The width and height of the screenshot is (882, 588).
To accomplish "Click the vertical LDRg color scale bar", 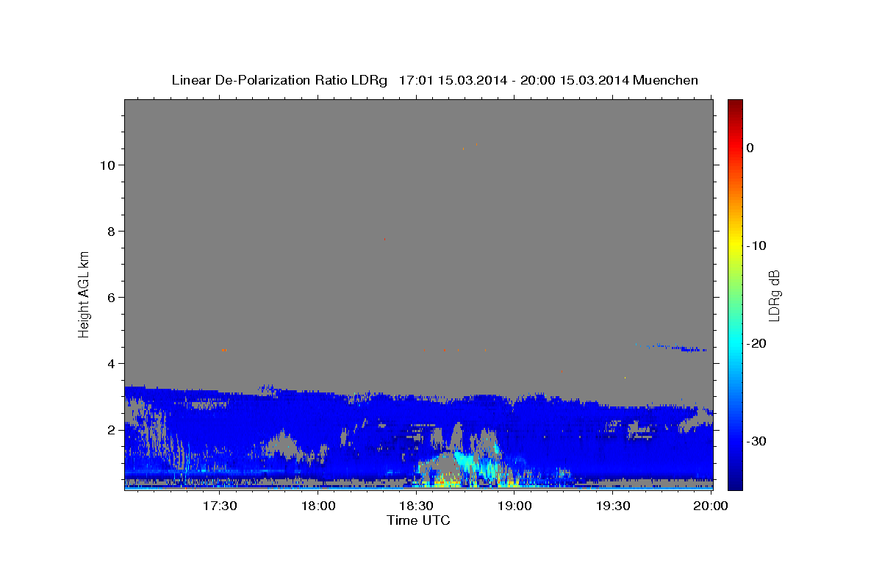I will (735, 295).
